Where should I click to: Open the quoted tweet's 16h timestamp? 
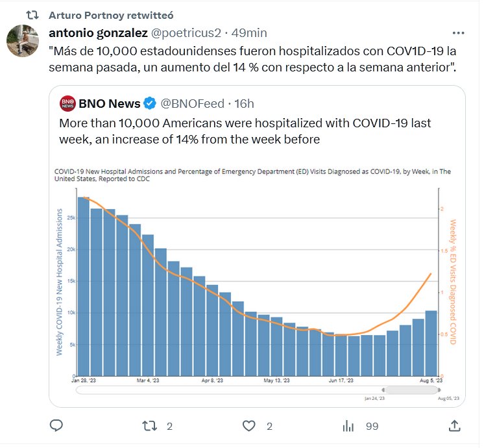click(244, 103)
